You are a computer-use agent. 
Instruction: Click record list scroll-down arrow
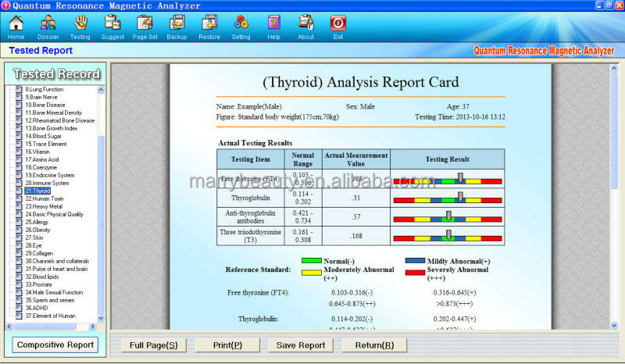coord(101,318)
